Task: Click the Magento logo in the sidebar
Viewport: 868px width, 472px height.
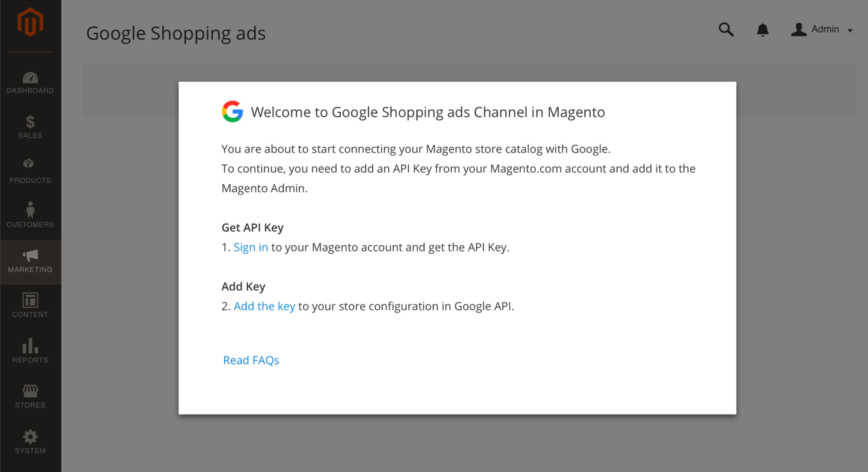Action: pyautogui.click(x=30, y=22)
